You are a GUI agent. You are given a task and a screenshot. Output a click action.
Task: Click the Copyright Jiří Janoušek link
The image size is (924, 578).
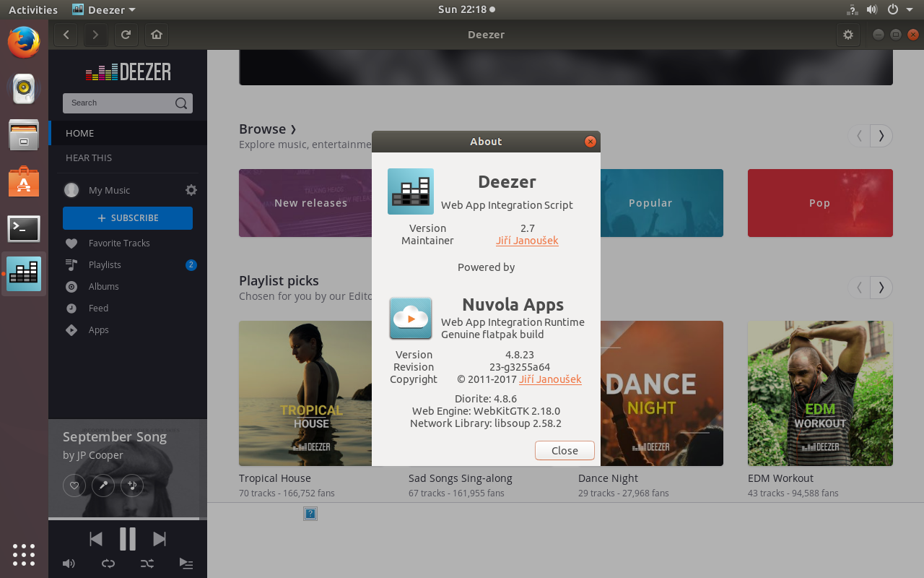pos(550,379)
